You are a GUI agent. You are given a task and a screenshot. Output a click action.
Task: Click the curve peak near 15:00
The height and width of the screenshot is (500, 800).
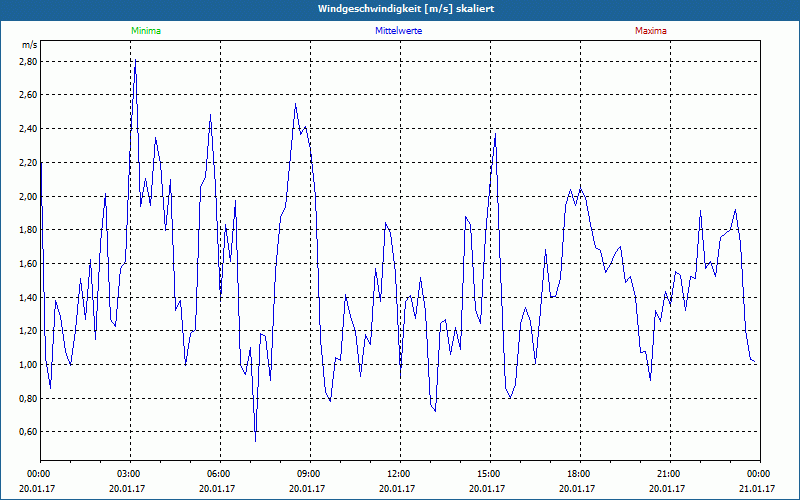(495, 134)
